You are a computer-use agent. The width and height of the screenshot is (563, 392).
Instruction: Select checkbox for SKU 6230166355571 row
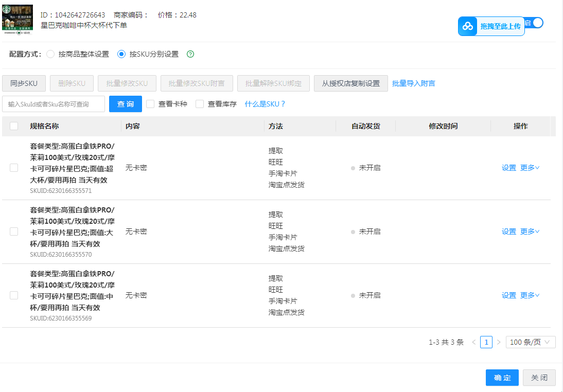(14, 168)
